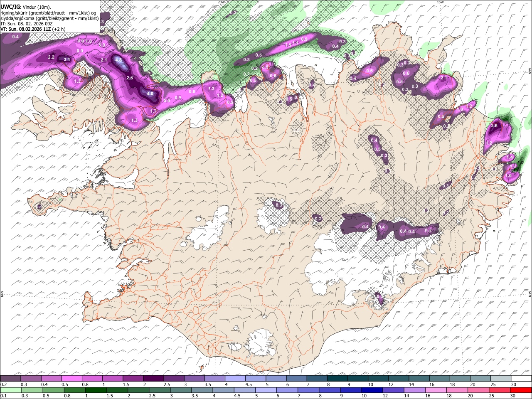Screen dimensions: 532x399
Task: Click the 1.6 value on east coast
Action: coord(509,176)
